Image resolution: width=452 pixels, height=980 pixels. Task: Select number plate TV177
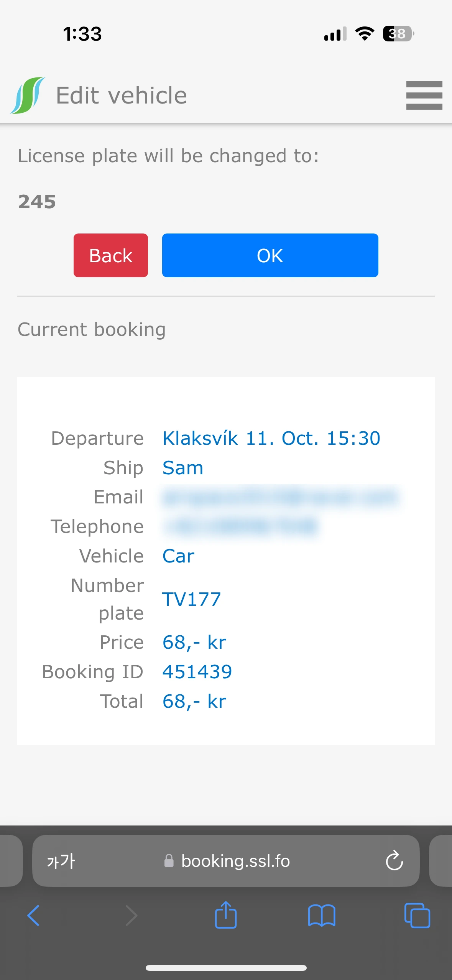[192, 599]
